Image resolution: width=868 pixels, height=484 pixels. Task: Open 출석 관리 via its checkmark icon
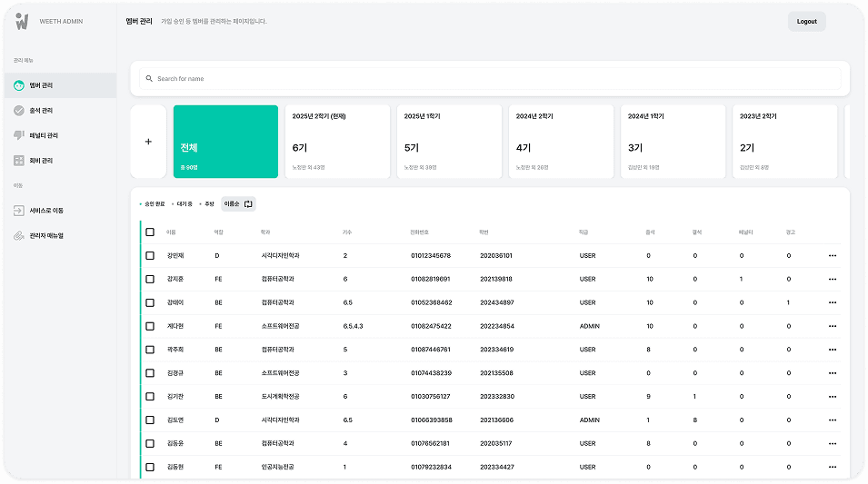[x=19, y=111]
